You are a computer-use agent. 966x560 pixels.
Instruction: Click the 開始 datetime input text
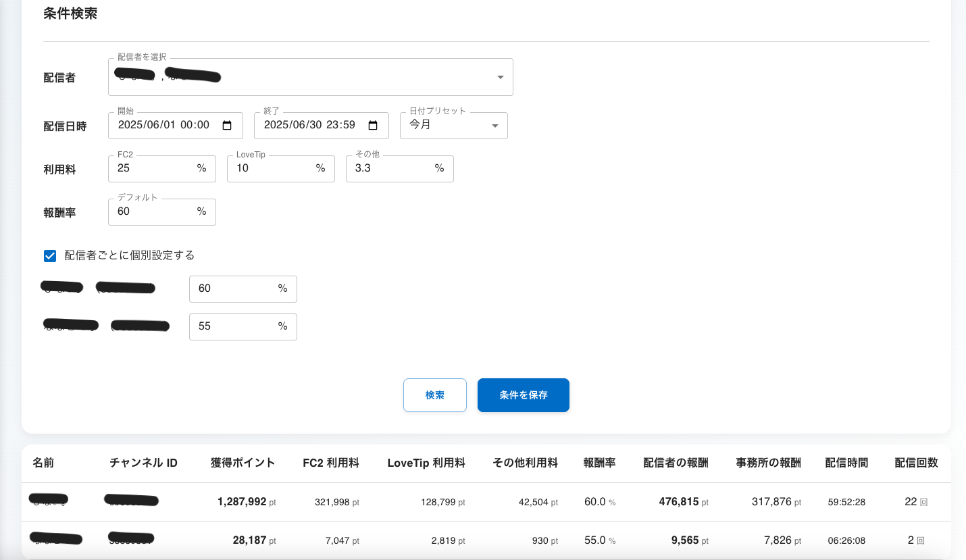click(x=164, y=126)
